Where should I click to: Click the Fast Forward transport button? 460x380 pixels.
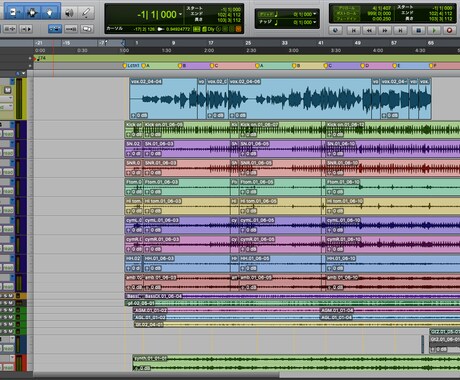coord(385,30)
